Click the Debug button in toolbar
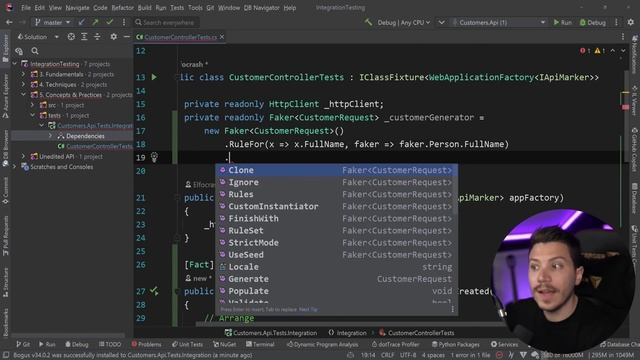The width and height of the screenshot is (640, 360). [593, 22]
